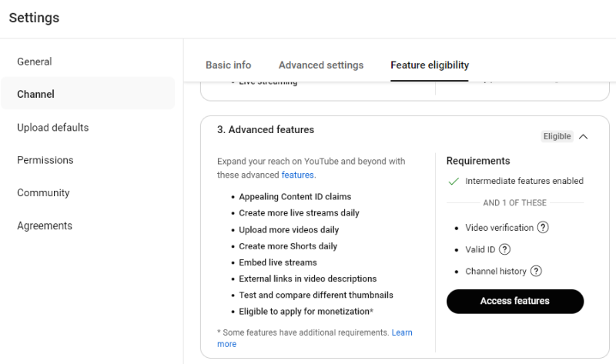616x364 pixels.
Task: Open Agreements in the sidebar
Action: (45, 226)
